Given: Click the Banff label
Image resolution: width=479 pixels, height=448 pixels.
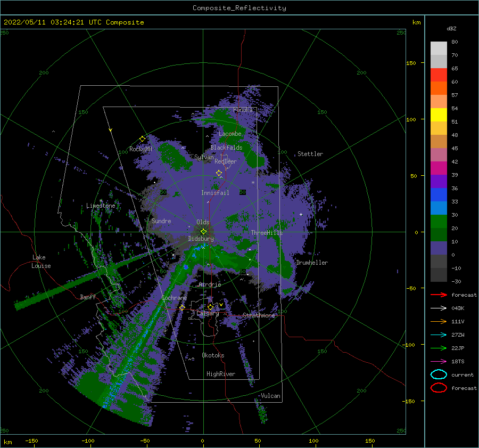Looking at the screenshot, I should [88, 297].
